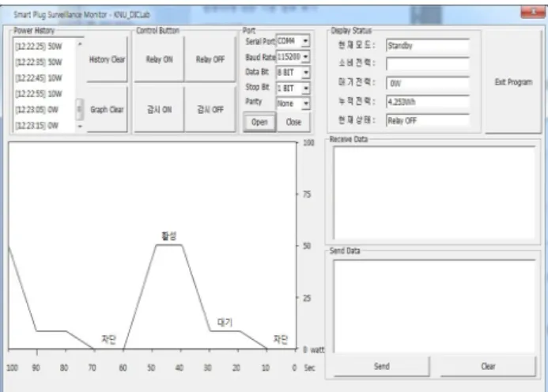
Task: Select the [12:23:05] 0W history entry
Action: pyautogui.click(x=36, y=110)
